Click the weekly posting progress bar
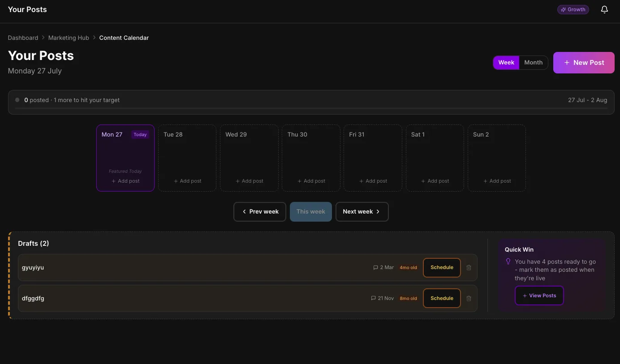This screenshot has width=620, height=364. tap(311, 108)
